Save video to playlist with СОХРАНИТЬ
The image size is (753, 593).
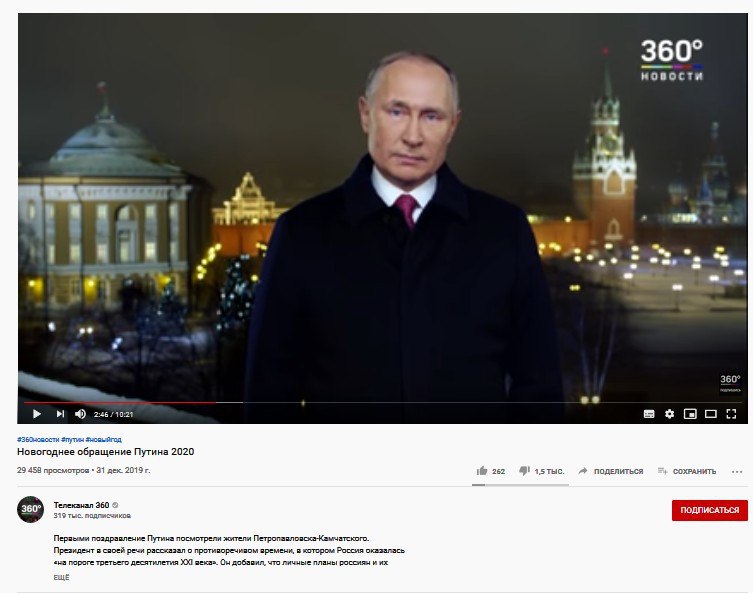pyautogui.click(x=687, y=471)
